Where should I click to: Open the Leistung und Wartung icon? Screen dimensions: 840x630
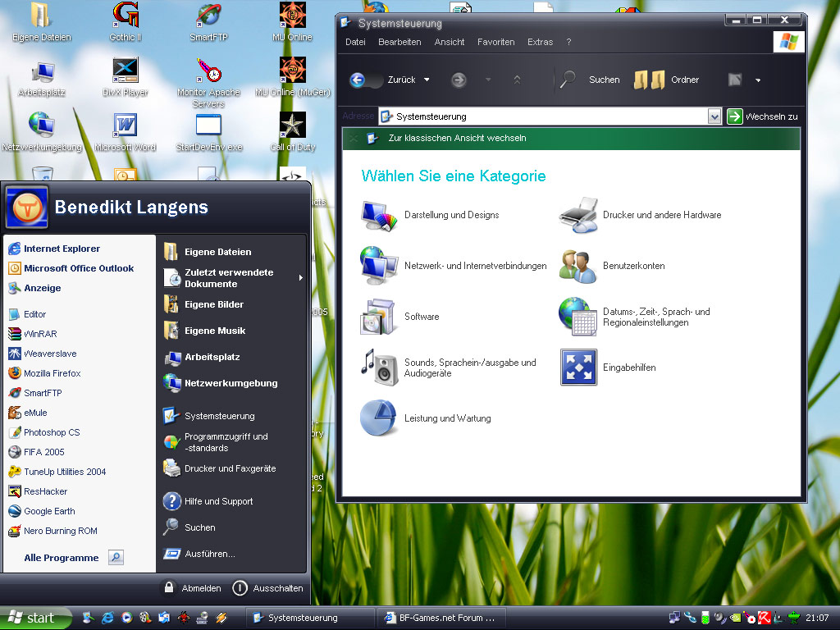click(379, 418)
